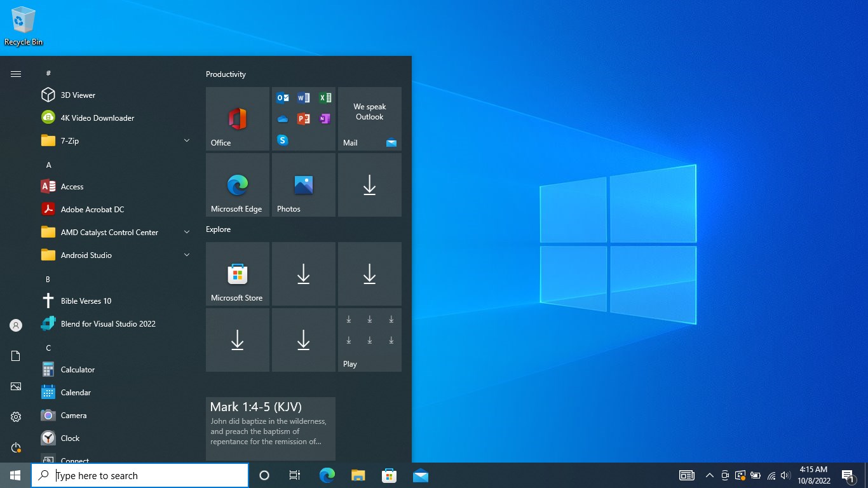The image size is (868, 488).
Task: Launch Microsoft Edge from its Start tile
Action: (237, 185)
